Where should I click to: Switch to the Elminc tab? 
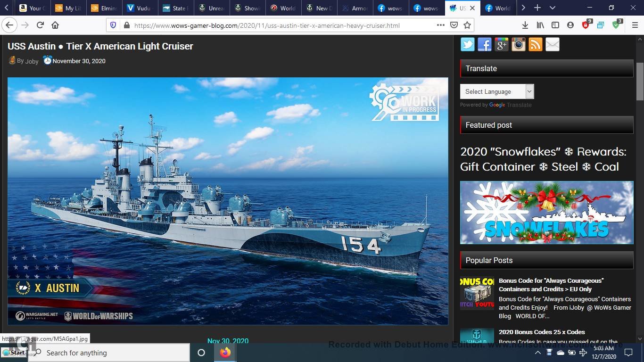click(x=104, y=8)
